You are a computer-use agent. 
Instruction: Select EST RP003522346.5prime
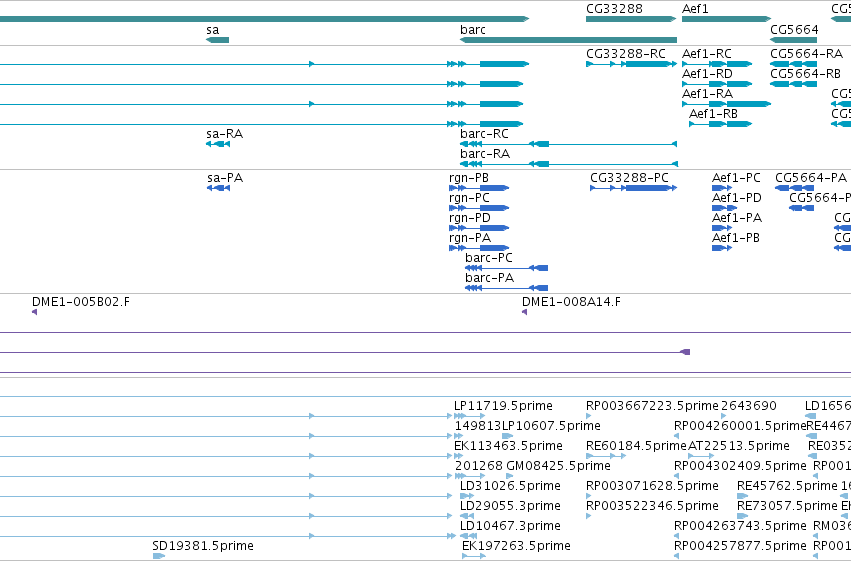coord(589,517)
